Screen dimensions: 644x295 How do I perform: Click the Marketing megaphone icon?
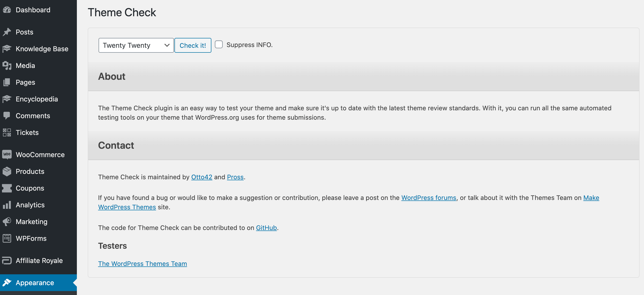pyautogui.click(x=7, y=222)
